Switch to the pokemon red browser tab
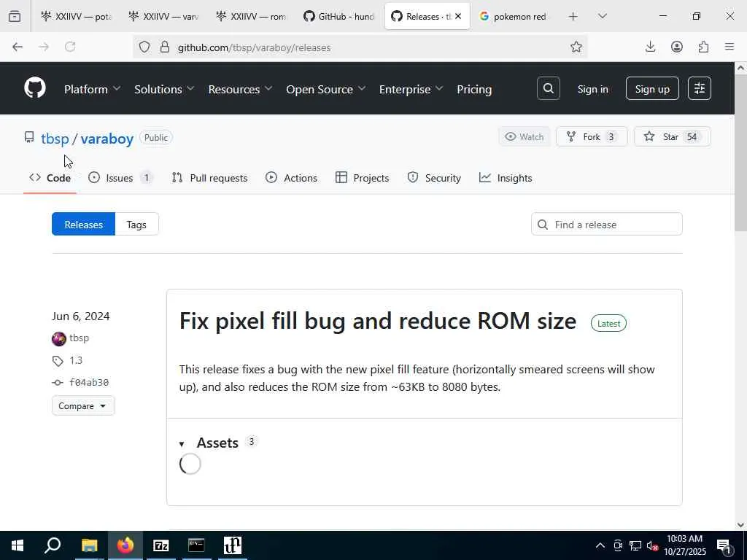Viewport: 747px width, 560px height. tap(513, 16)
